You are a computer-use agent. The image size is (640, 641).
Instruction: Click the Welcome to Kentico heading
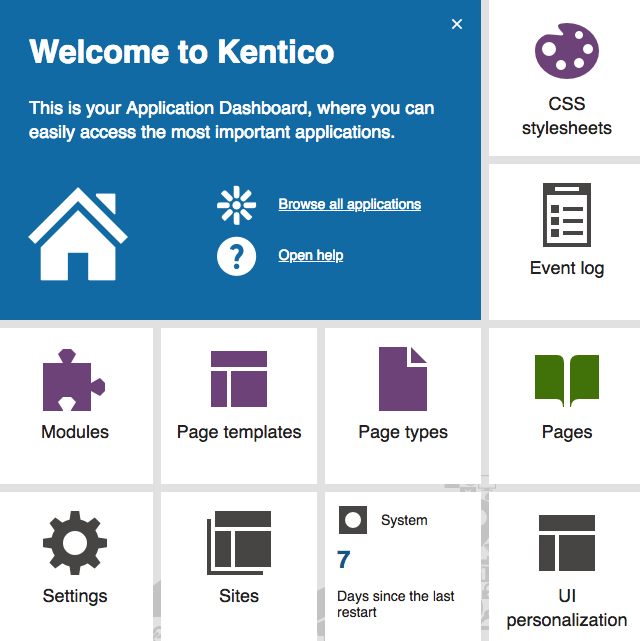pos(182,52)
